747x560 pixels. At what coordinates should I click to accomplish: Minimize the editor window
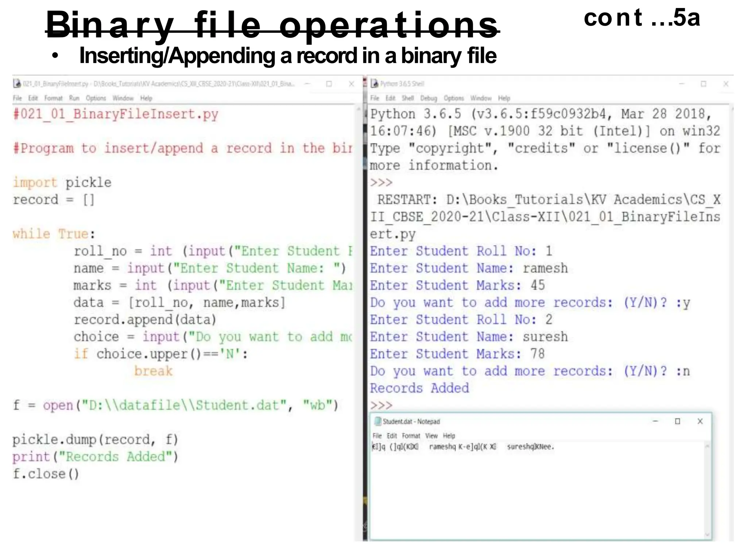307,84
